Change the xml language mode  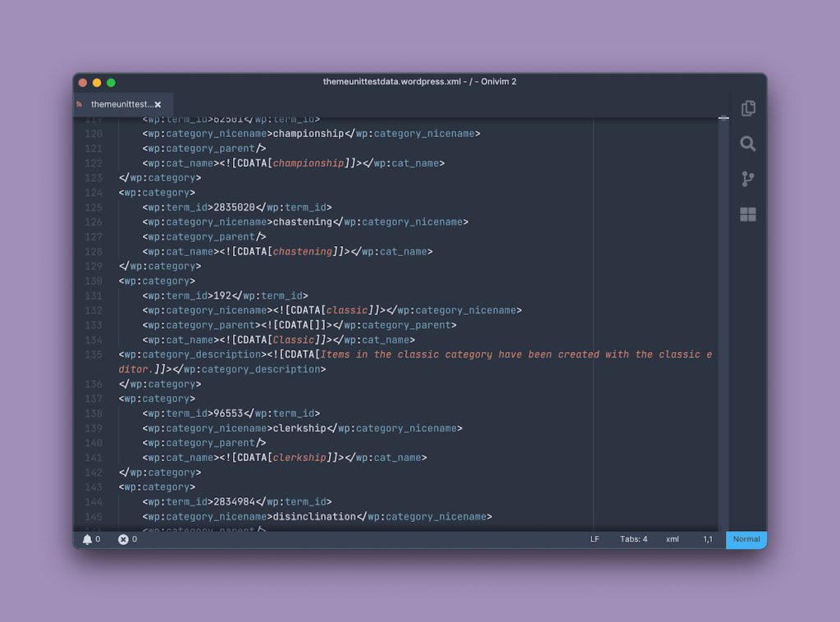(x=672, y=539)
